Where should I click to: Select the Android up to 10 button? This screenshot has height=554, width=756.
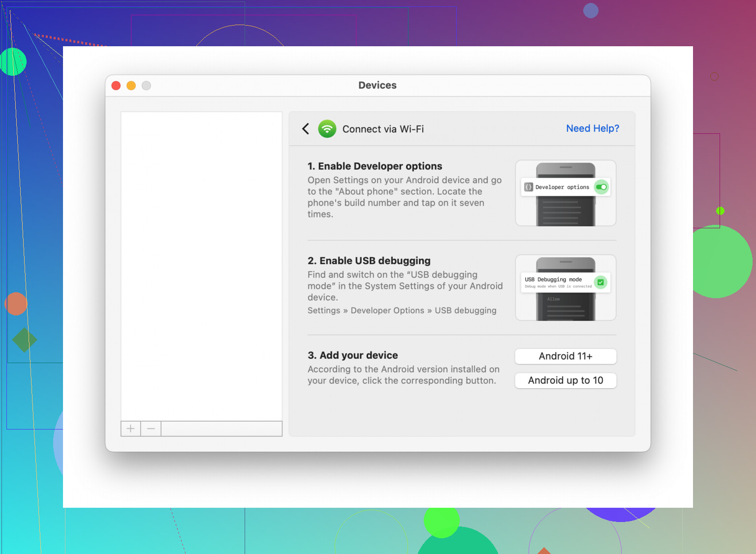coord(565,380)
